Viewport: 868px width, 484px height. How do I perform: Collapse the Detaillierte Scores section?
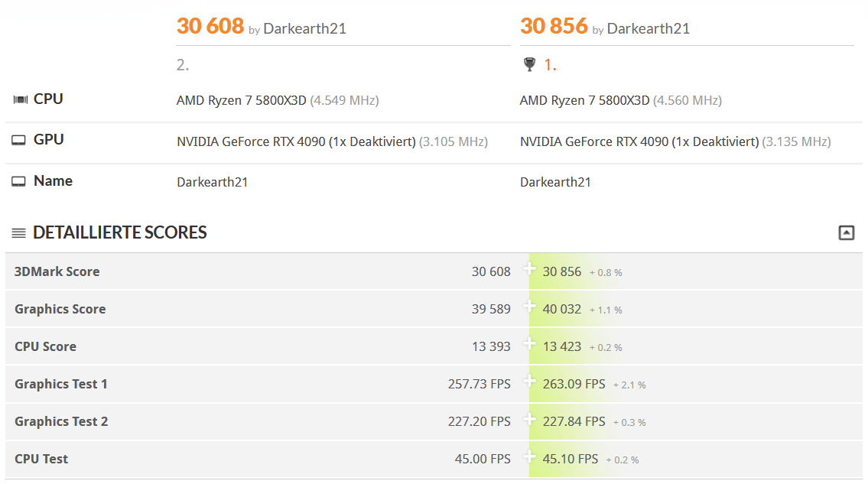pos(846,232)
